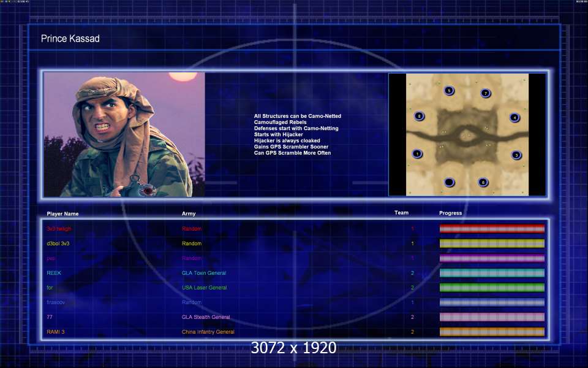Click the GLA Stealth General army label

206,317
